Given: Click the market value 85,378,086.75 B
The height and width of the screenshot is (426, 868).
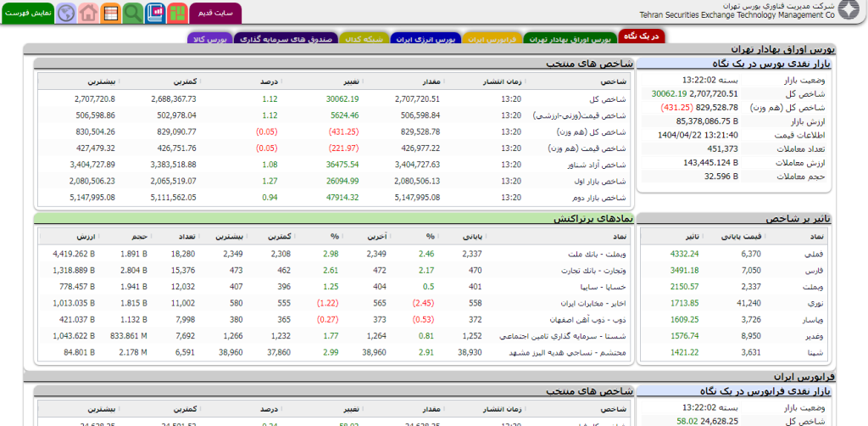Looking at the screenshot, I should pyautogui.click(x=707, y=121).
